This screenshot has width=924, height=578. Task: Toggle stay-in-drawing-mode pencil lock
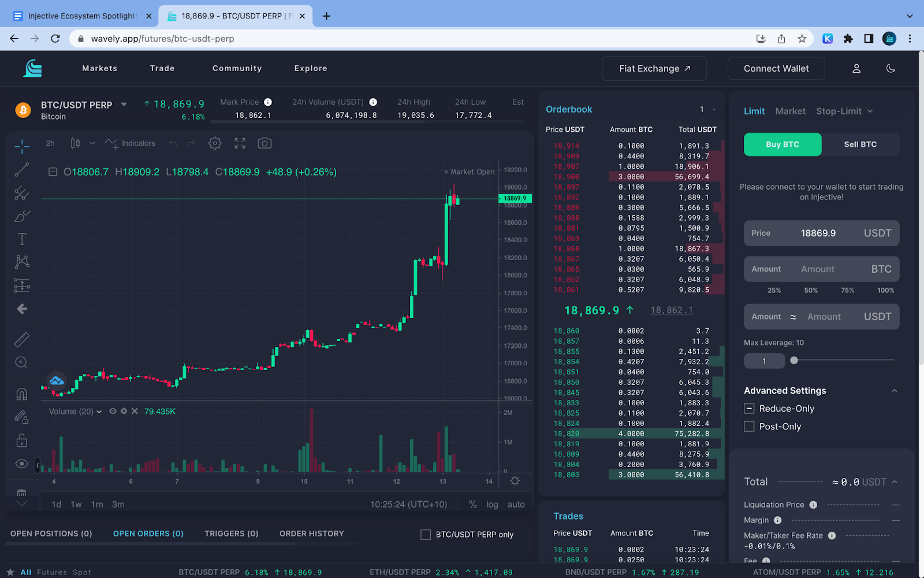(22, 417)
